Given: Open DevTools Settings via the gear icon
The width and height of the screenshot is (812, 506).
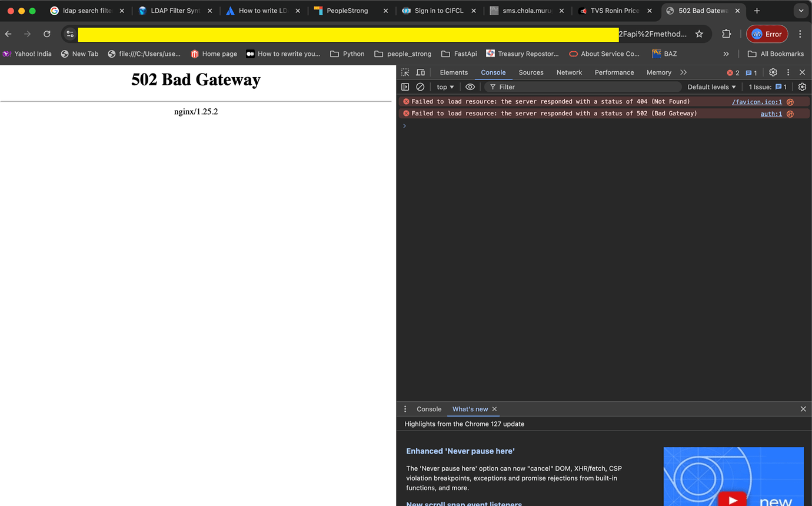Looking at the screenshot, I should (773, 72).
